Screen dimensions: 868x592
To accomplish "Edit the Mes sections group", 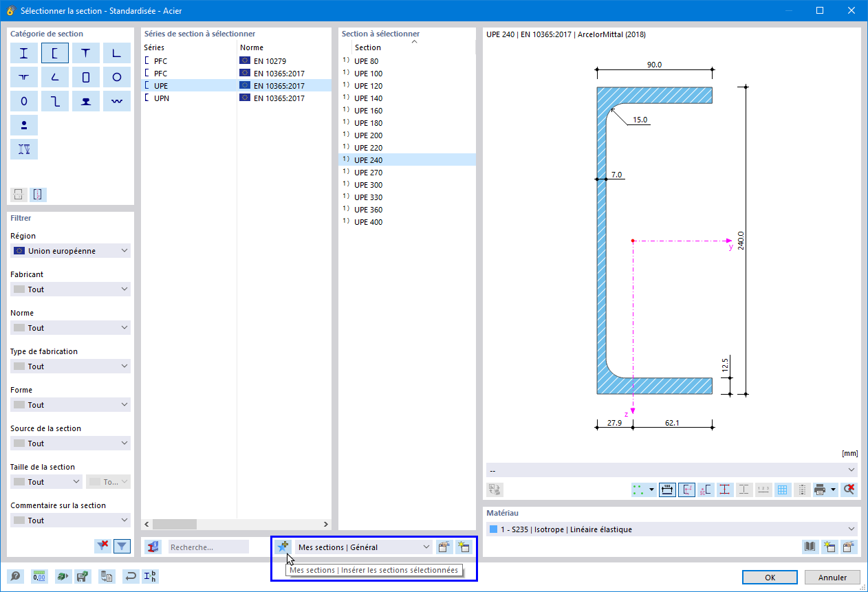I will 445,547.
